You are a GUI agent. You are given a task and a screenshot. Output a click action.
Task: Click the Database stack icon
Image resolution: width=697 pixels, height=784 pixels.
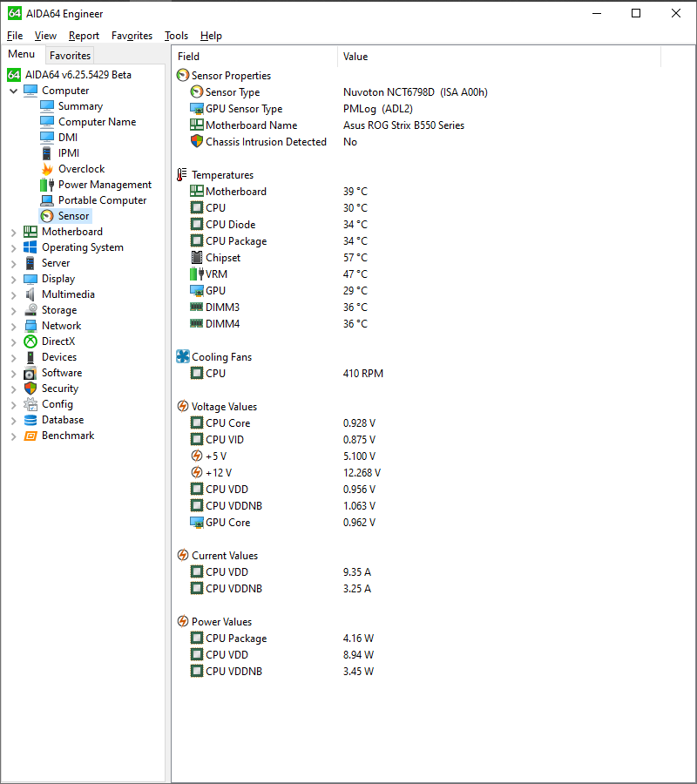click(30, 420)
